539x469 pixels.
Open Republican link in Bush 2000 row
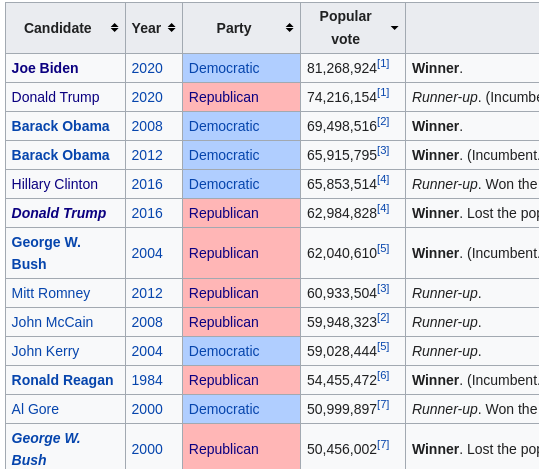coord(224,449)
